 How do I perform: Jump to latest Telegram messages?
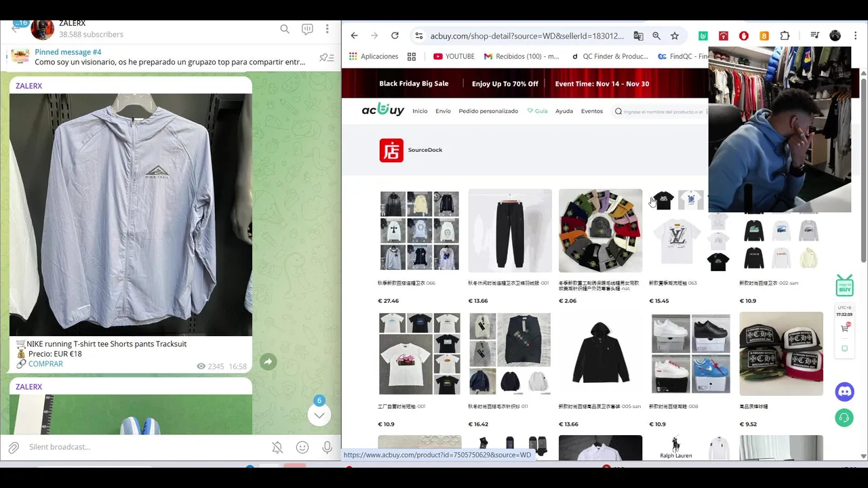click(x=319, y=415)
